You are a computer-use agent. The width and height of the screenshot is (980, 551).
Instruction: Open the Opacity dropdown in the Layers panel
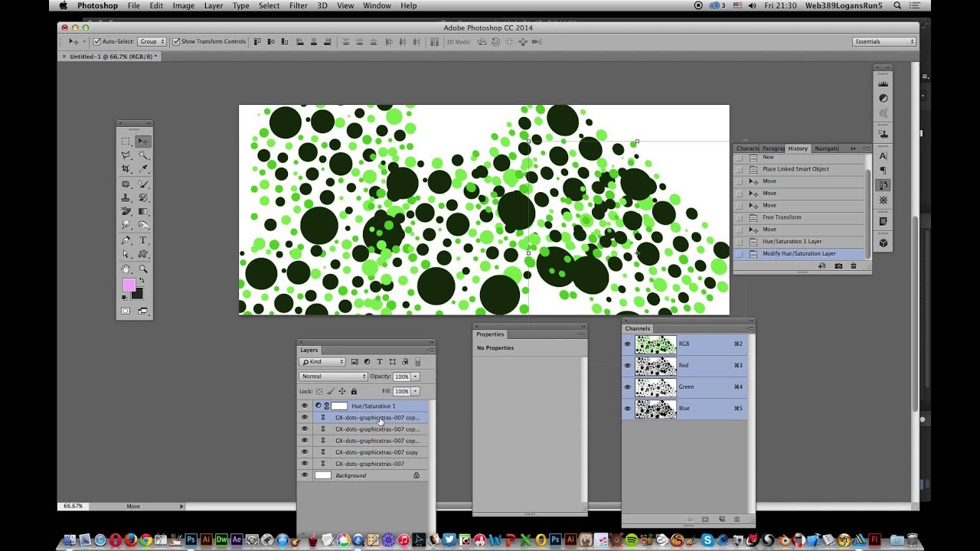413,376
